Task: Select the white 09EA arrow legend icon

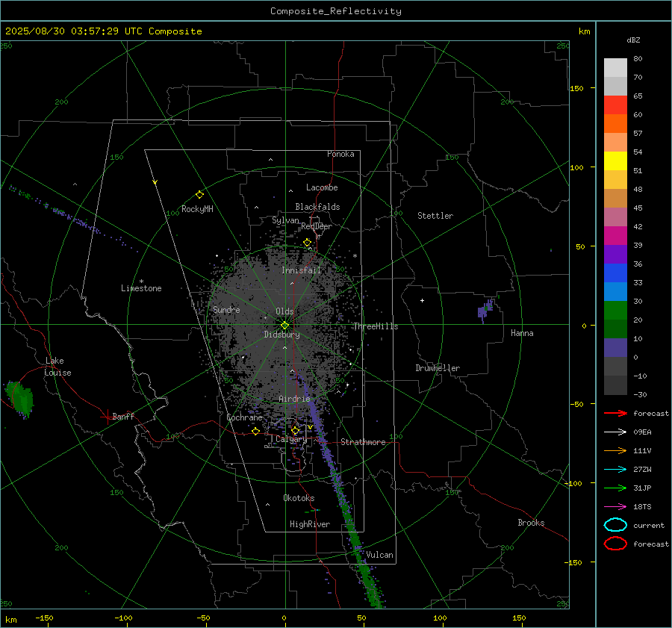Action: coord(615,432)
